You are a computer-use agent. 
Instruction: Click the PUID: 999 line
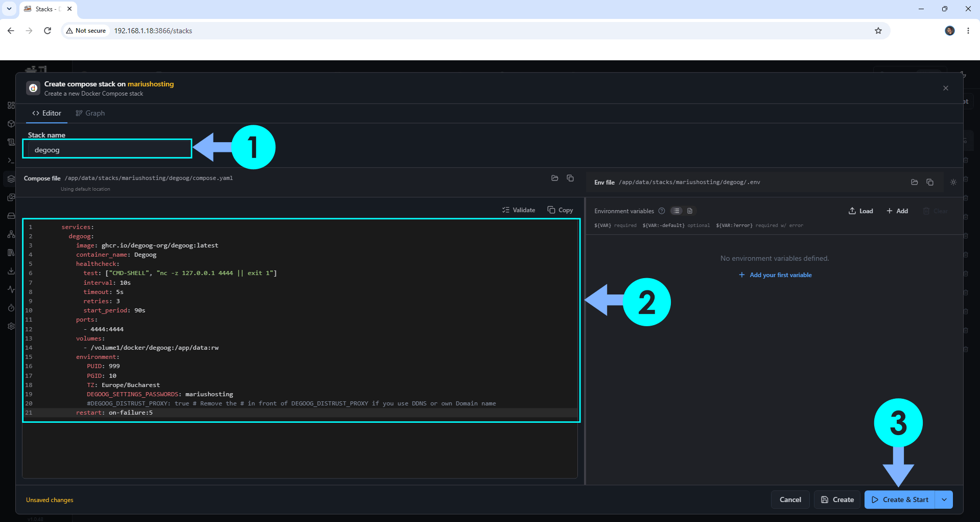tap(103, 366)
